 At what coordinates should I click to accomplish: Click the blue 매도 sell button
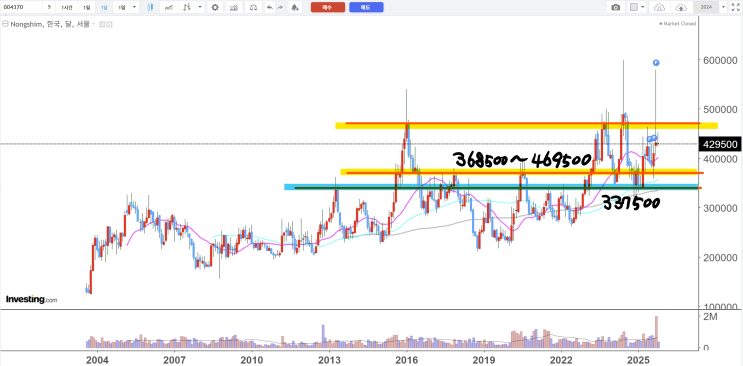(366, 7)
